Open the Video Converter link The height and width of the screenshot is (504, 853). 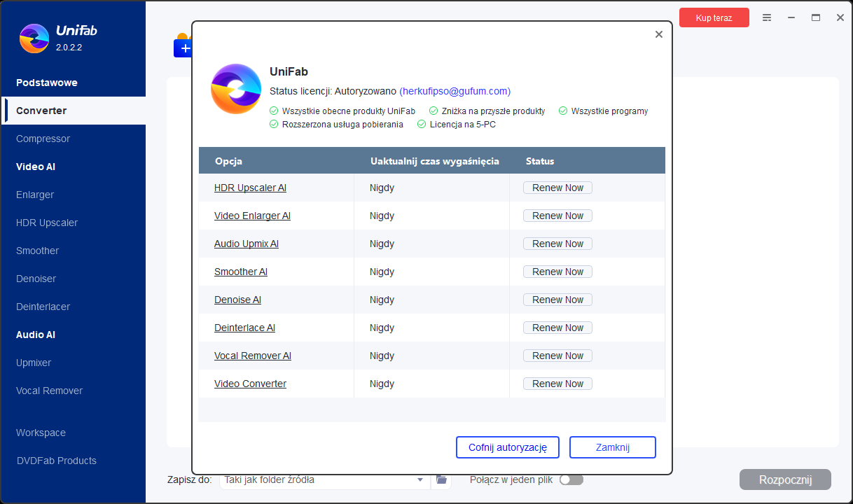point(250,384)
